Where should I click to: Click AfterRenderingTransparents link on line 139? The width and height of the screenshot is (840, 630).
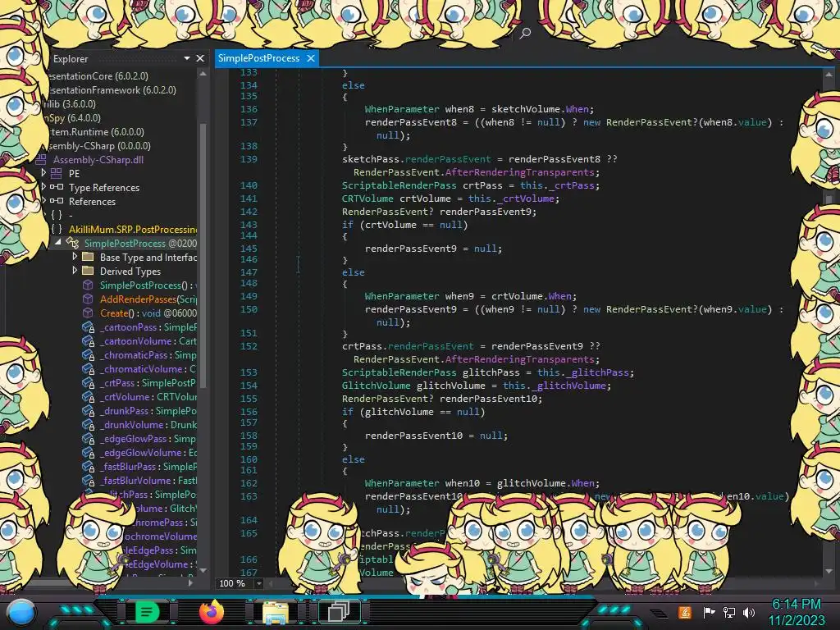519,172
